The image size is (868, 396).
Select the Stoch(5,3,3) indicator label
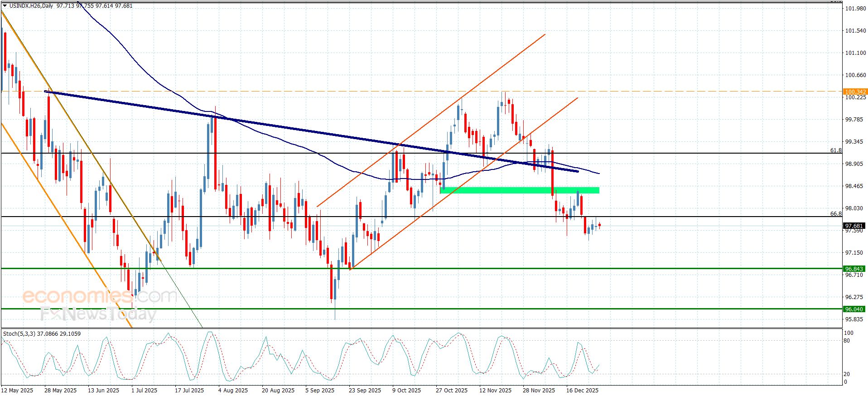tap(42, 334)
